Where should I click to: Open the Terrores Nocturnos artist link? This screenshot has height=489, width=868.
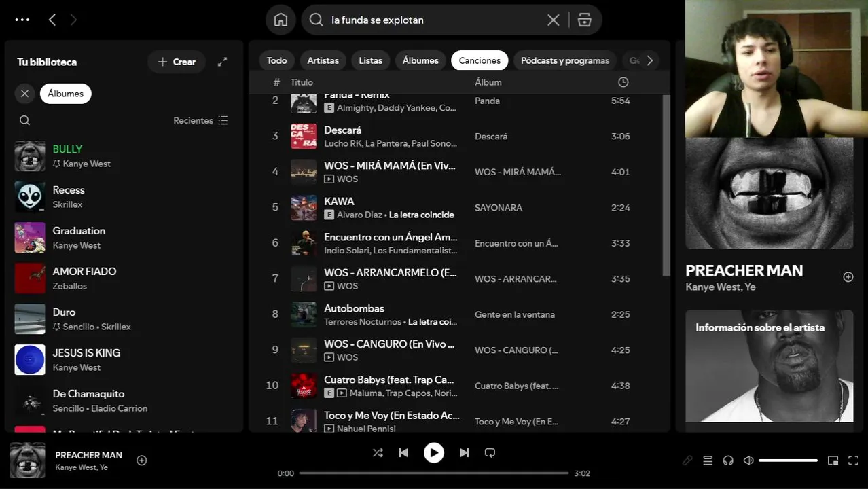pos(363,322)
